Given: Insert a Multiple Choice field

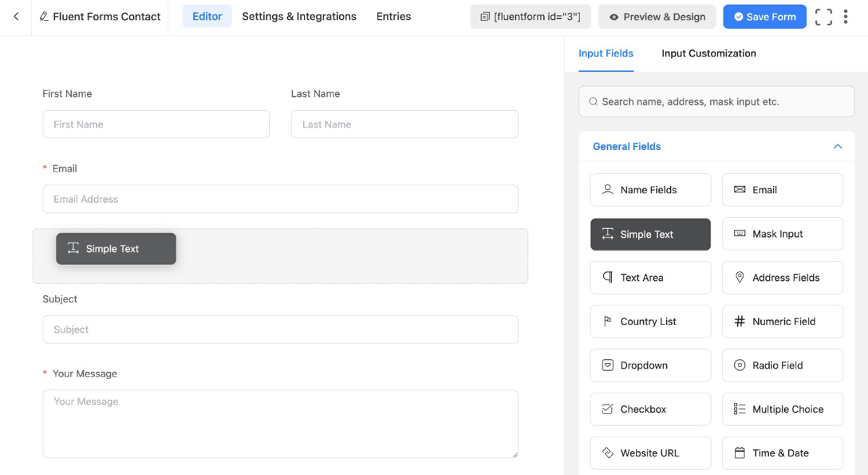Looking at the screenshot, I should tap(782, 409).
